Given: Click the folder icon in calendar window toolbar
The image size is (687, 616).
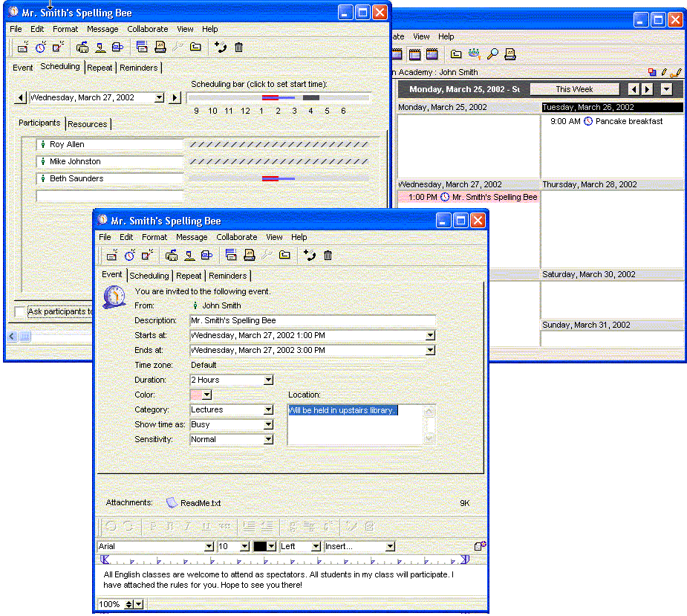Looking at the screenshot, I should click(457, 54).
